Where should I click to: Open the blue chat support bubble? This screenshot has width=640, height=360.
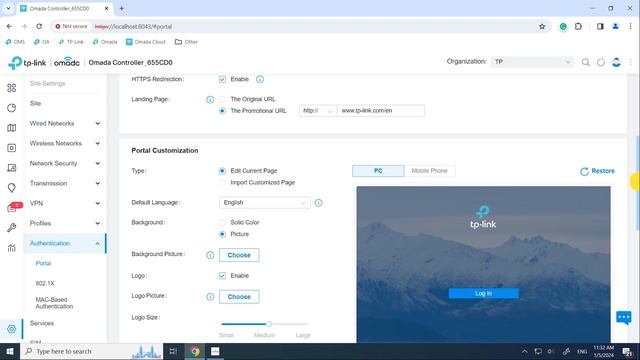click(624, 318)
